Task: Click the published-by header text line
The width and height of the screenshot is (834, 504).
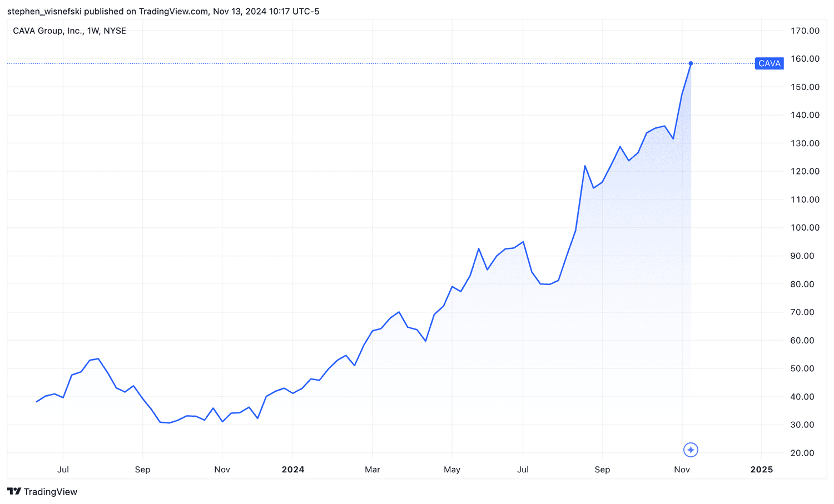Action: (x=163, y=11)
